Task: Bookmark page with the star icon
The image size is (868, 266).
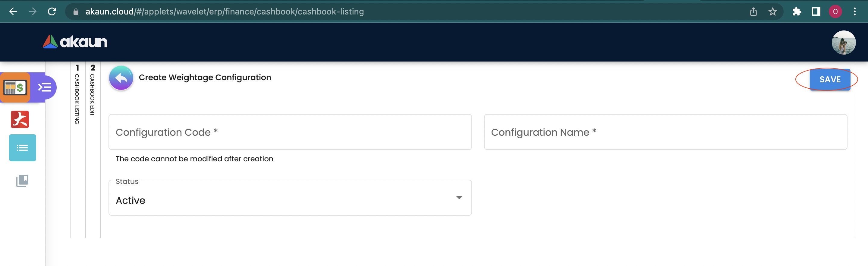Action: point(773,12)
